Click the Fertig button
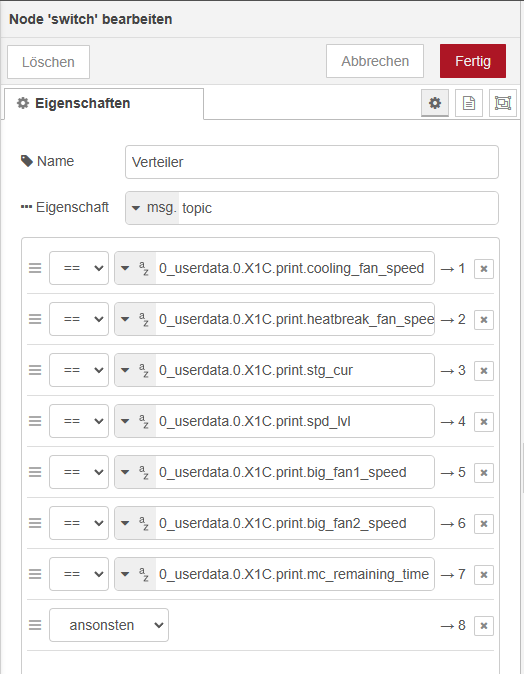The width and height of the screenshot is (524, 674). click(x=473, y=61)
